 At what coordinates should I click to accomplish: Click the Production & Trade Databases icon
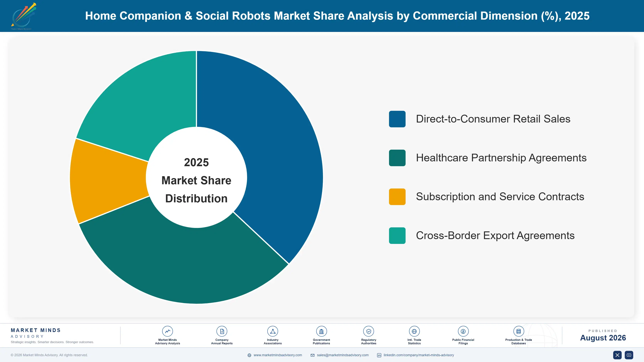coord(518,331)
